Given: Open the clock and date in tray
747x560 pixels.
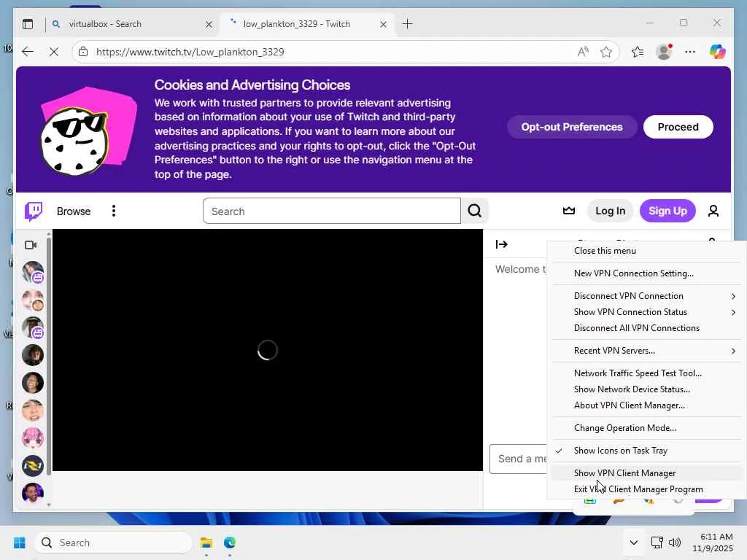Looking at the screenshot, I should [713, 542].
